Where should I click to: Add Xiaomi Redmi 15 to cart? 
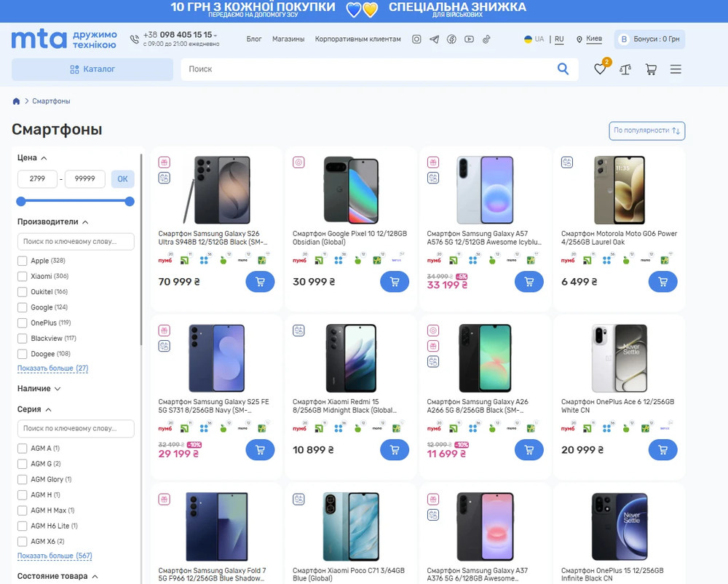(394, 450)
